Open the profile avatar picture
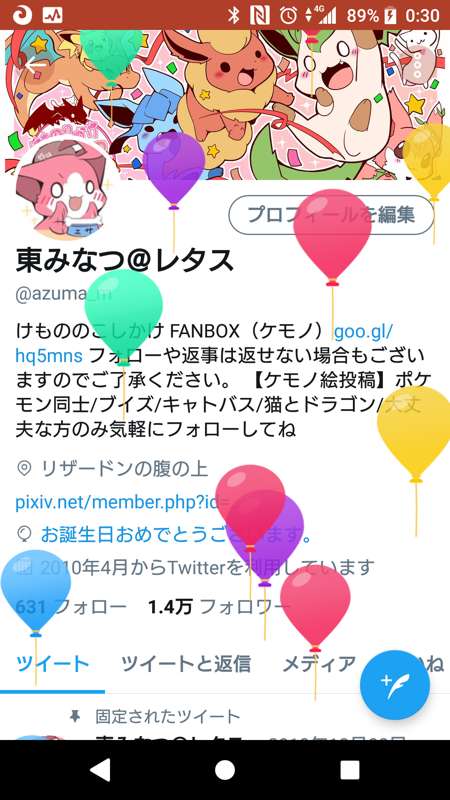Screen dimensions: 450x800 pos(61,189)
